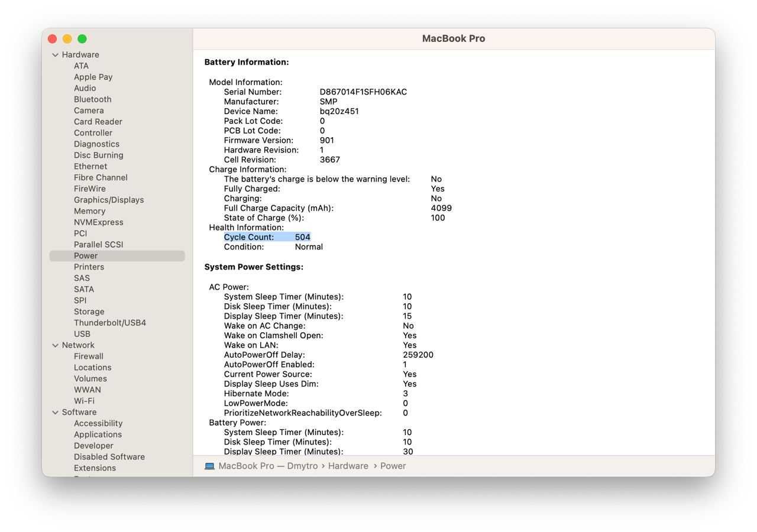Click Power in the bottom path bar
This screenshot has height=532, width=757.
(393, 466)
